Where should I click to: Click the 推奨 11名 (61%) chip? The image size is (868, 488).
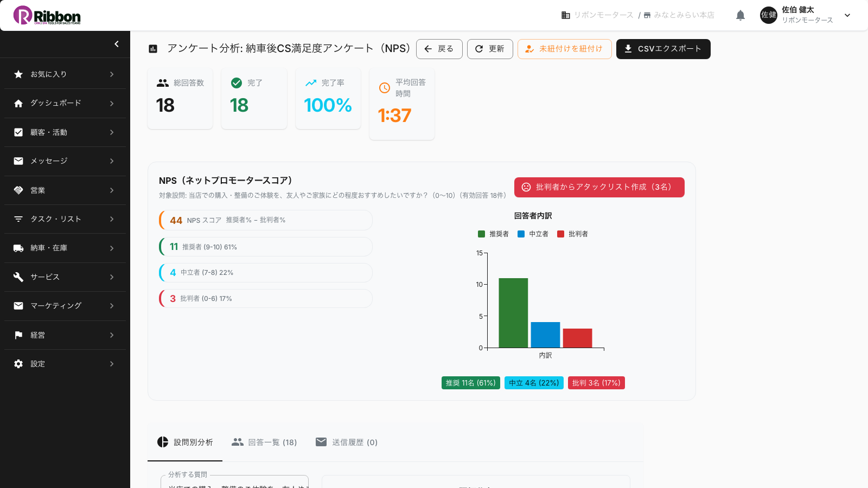[471, 383]
